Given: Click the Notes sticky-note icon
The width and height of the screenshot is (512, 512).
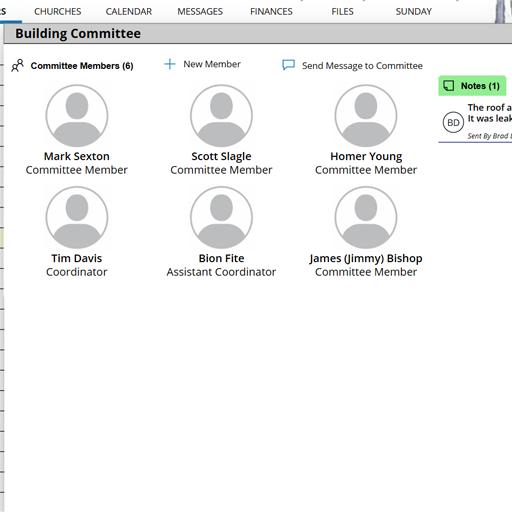Looking at the screenshot, I should coord(449,86).
